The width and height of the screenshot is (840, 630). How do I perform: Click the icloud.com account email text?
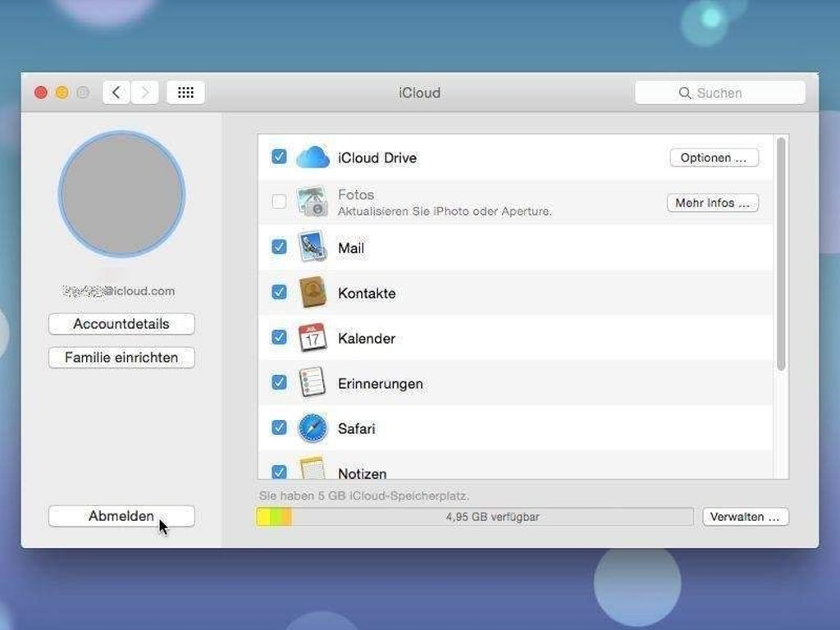[x=119, y=291]
